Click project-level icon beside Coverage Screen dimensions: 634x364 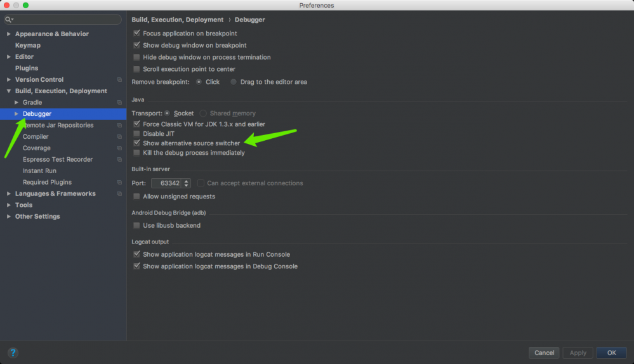click(x=119, y=148)
